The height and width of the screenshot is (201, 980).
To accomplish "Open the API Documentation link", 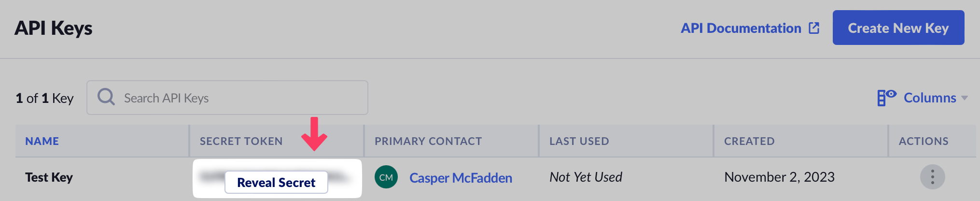I will 741,28.
